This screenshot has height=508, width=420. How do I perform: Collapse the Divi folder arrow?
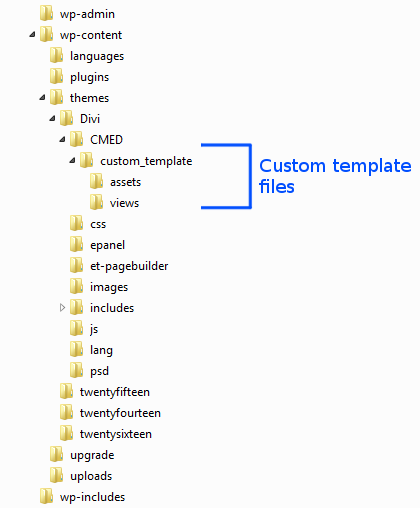pos(52,118)
